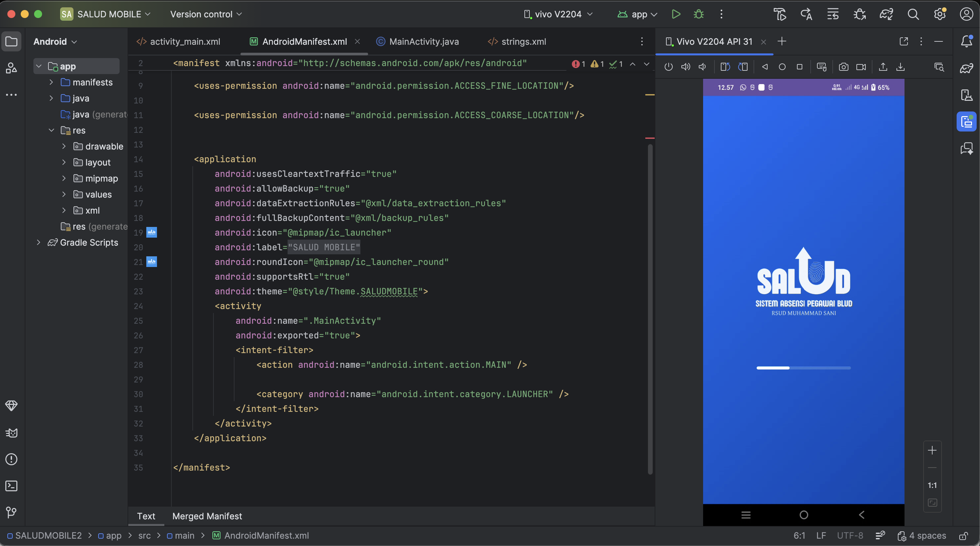This screenshot has width=980, height=546.
Task: Expand the Gradle Scripts node
Action: 38,242
